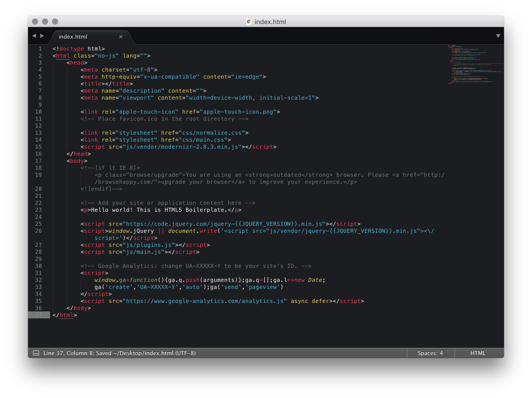Image resolution: width=532 pixels, height=398 pixels.
Task: Click the index.html window title text
Action: click(x=270, y=22)
